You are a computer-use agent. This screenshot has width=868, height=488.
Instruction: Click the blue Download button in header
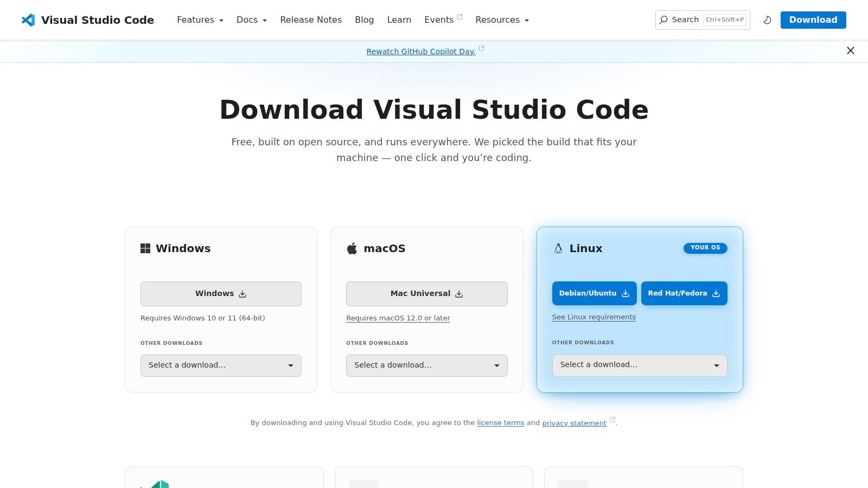click(x=813, y=20)
